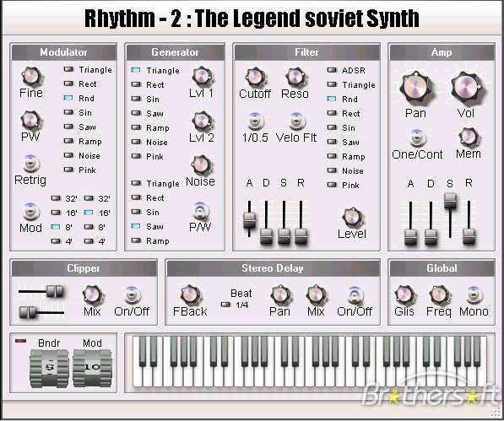This screenshot has width=504, height=421.
Task: Click the Amp Mem knob
Action: point(469,138)
